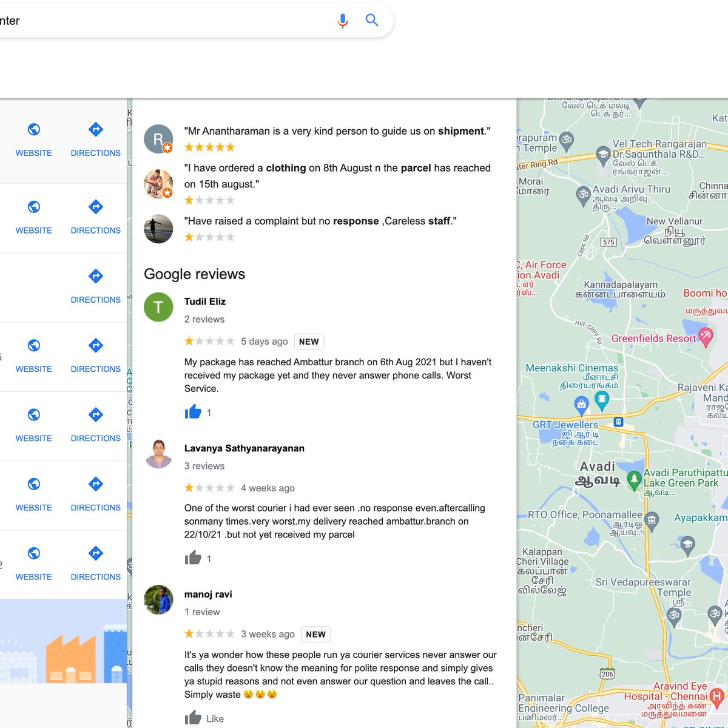Click the Ayapakkam school marker
728x728 pixels.
click(687, 544)
